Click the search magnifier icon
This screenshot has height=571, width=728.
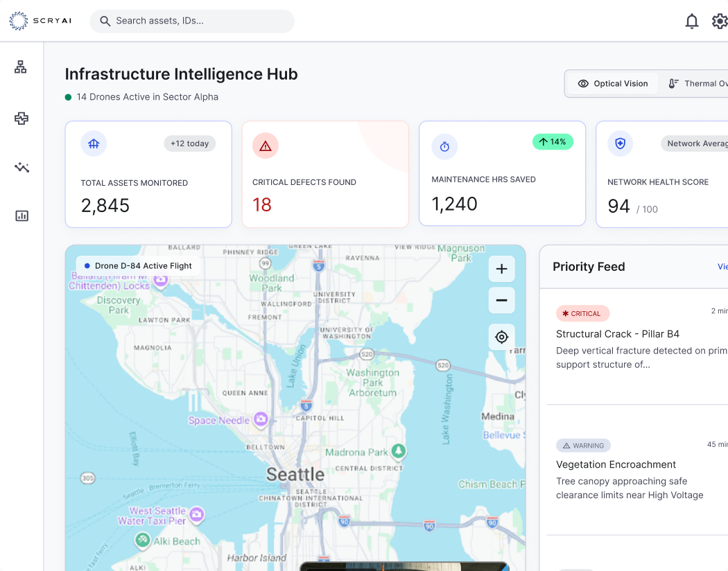pos(105,21)
